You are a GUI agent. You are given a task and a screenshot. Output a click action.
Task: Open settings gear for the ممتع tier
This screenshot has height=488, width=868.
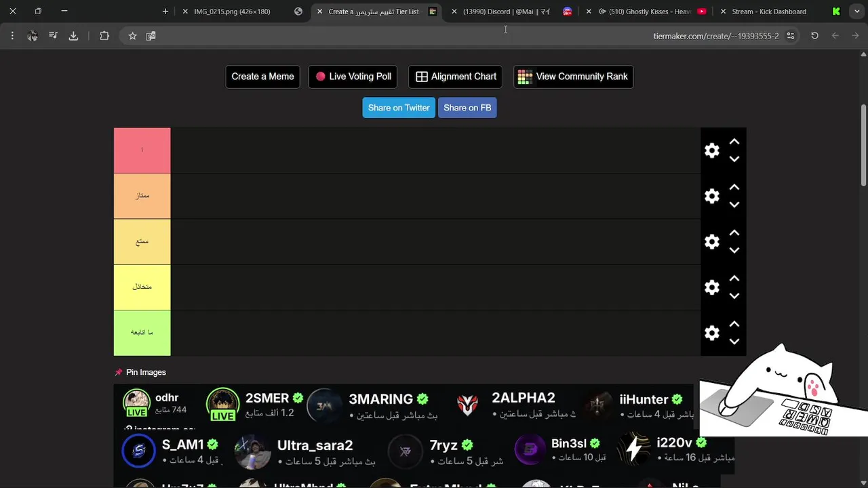711,242
